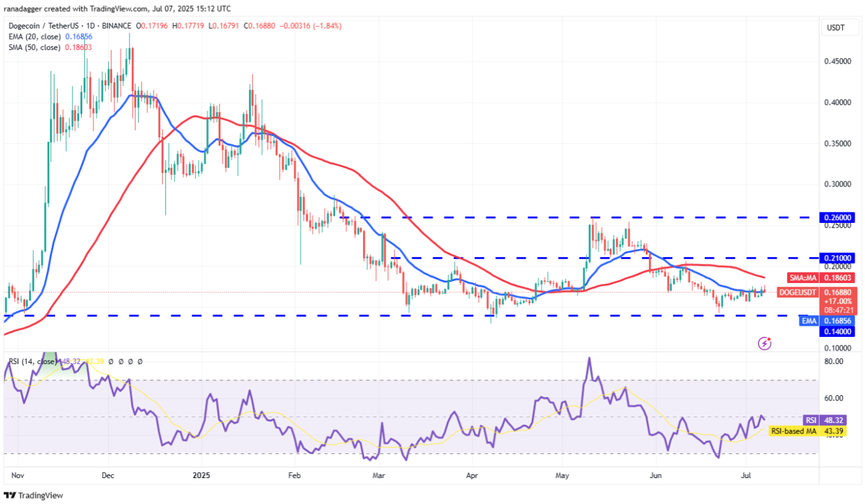Click the Jul label on the time axis
The height and width of the screenshot is (504, 865).
coord(747,475)
